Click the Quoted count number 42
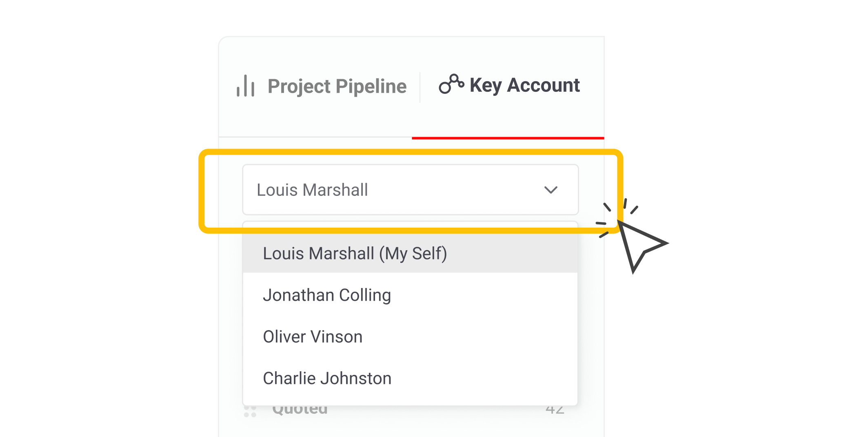868x437 pixels. [555, 410]
